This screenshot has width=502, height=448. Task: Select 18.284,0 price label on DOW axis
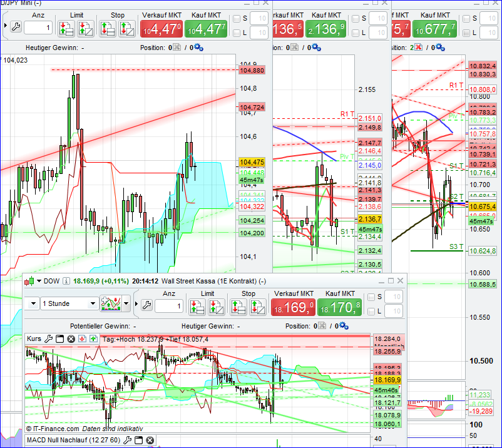pos(387,339)
